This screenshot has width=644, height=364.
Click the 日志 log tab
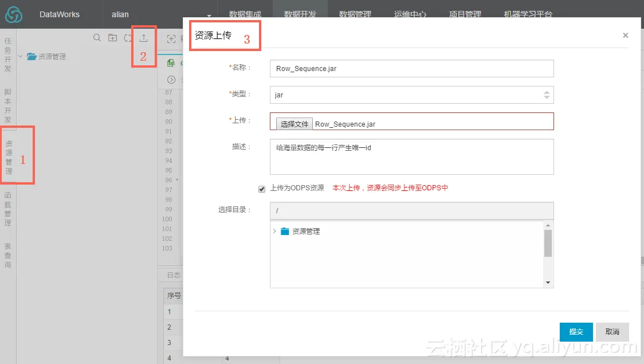(x=174, y=275)
